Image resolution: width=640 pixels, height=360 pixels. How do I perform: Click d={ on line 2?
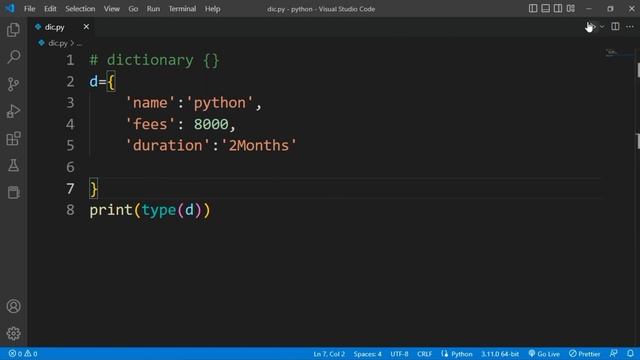coord(102,82)
